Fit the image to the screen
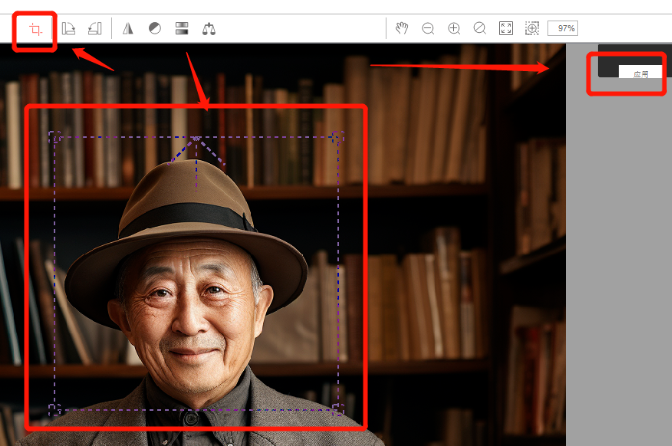The image size is (672, 446). click(x=506, y=28)
